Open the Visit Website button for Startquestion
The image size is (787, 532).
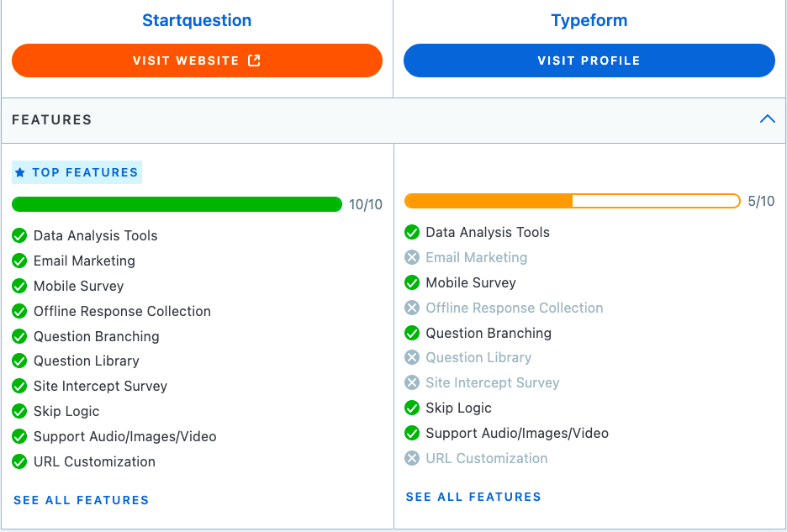pyautogui.click(x=197, y=61)
